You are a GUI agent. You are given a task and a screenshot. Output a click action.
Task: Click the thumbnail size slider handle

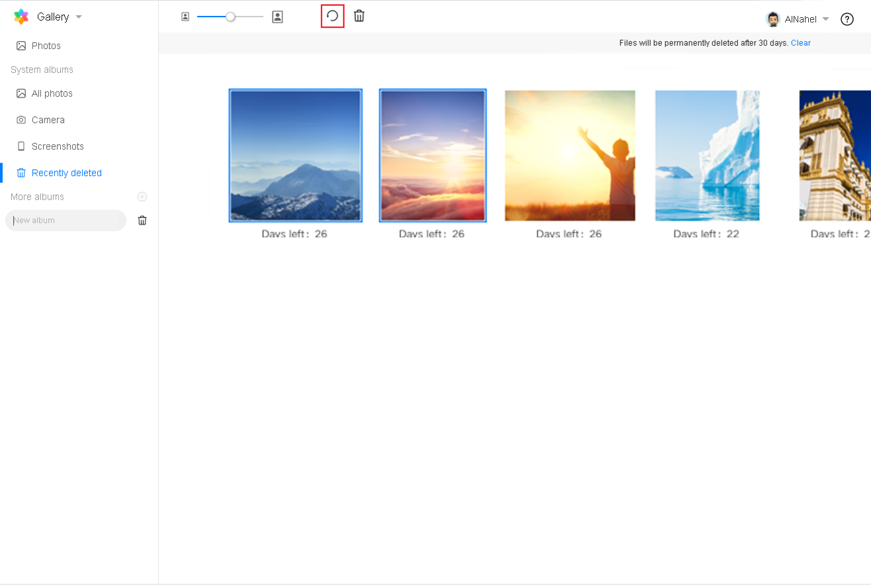tap(230, 17)
